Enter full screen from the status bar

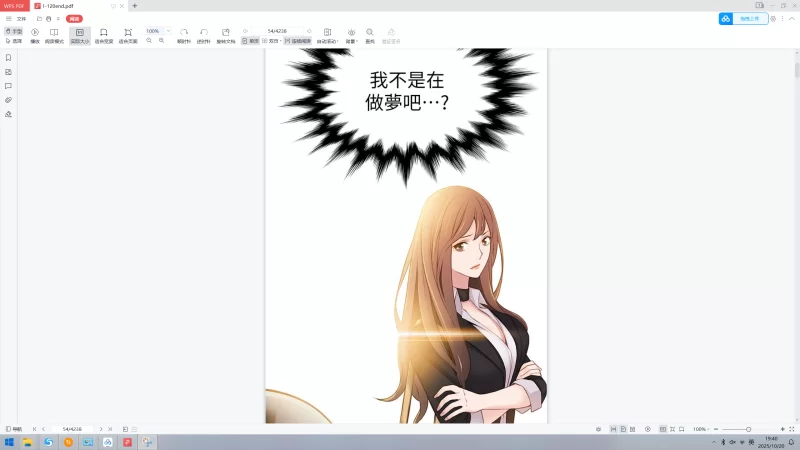pos(792,429)
